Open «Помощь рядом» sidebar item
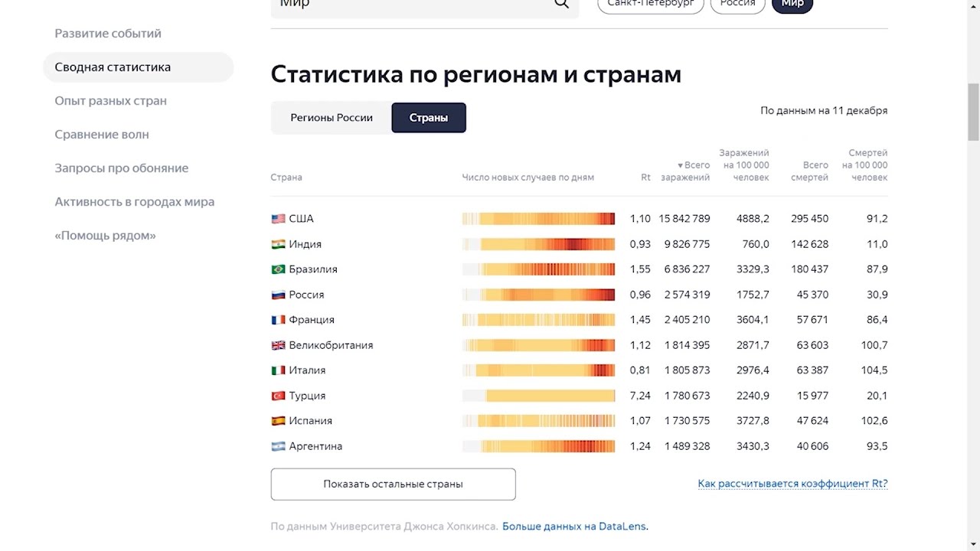The height and width of the screenshot is (551, 980). (x=105, y=236)
